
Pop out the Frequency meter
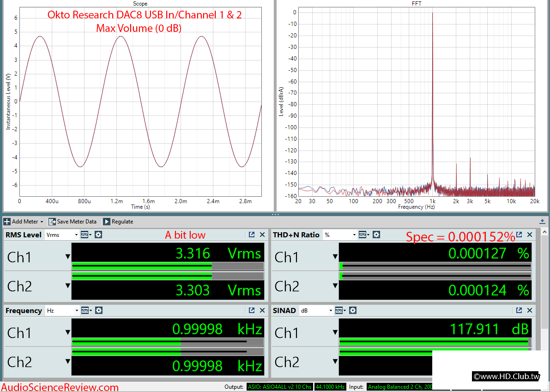[252, 311]
